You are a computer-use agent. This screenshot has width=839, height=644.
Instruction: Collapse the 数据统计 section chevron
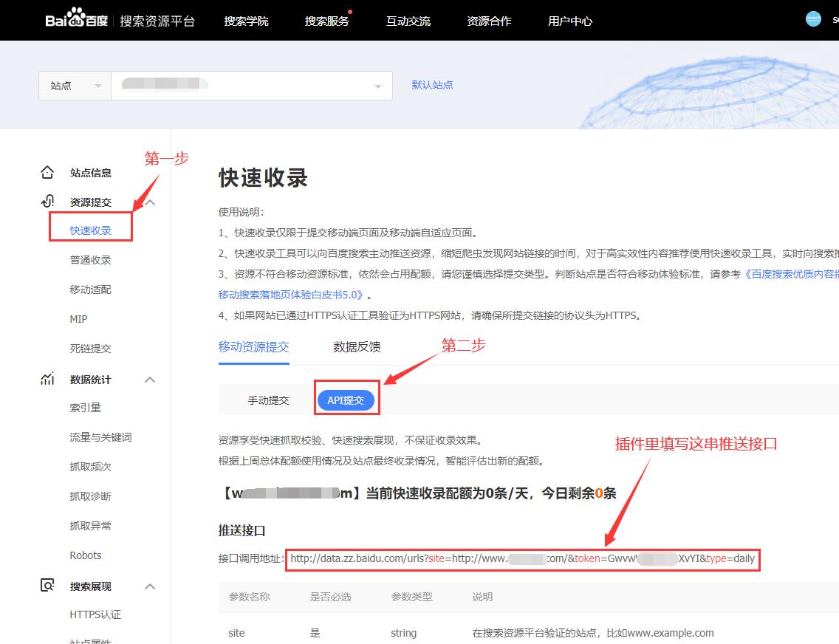pos(151,380)
